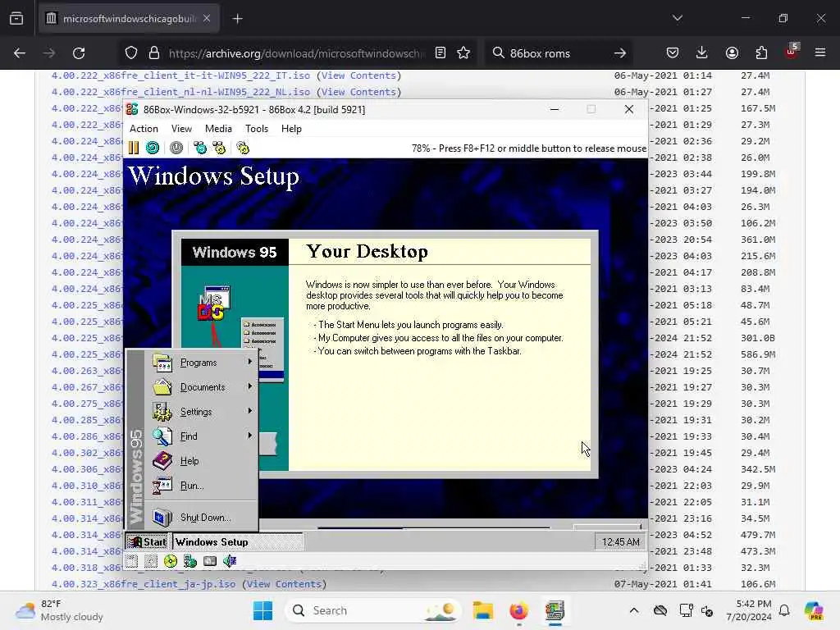Expand the Settings submenu in Start menu

202,412
